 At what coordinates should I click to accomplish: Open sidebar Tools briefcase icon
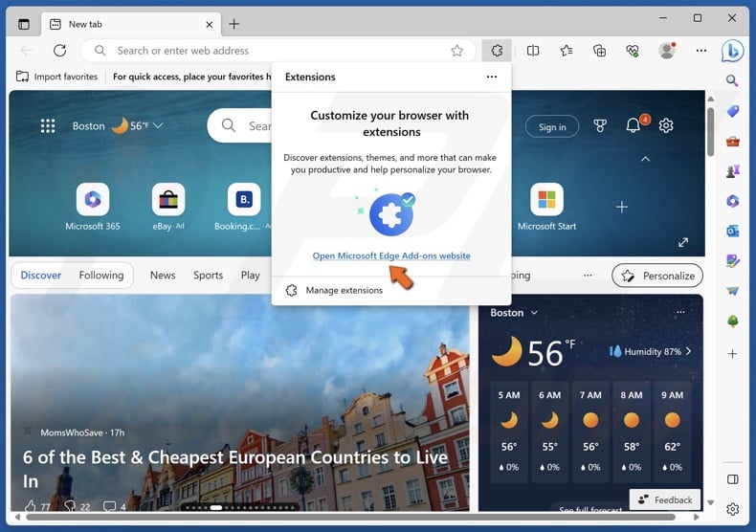click(732, 142)
